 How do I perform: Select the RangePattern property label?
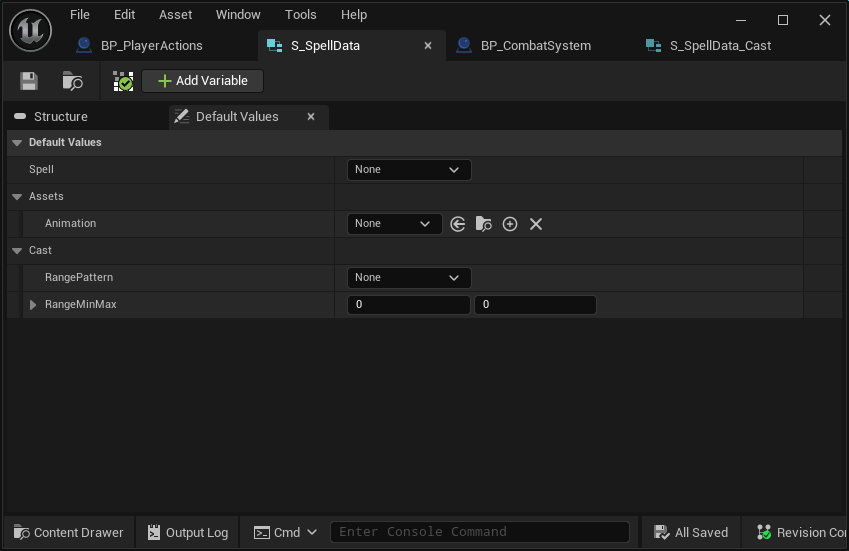pos(79,278)
